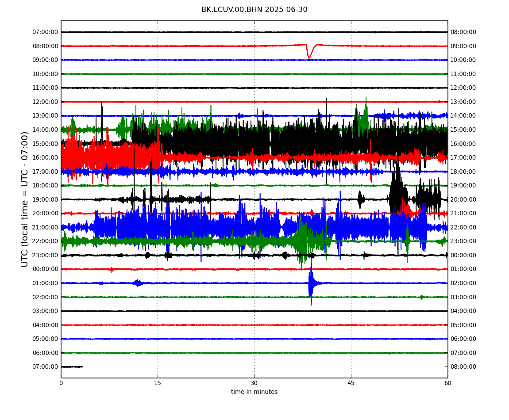Click the x-axis tick label 15

(x=158, y=383)
